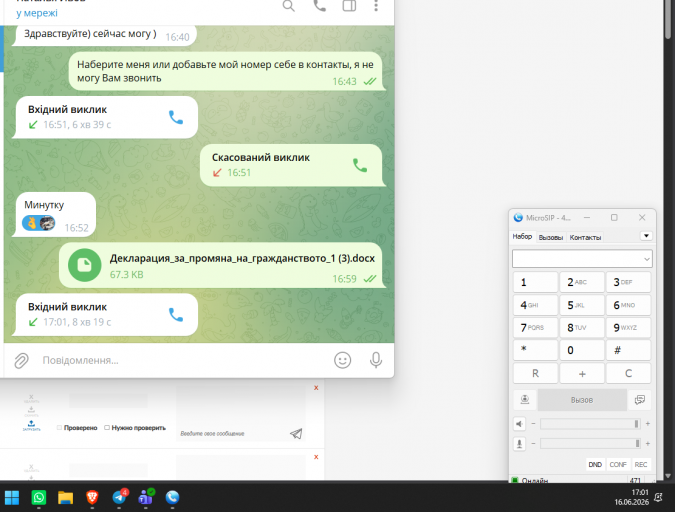
Task: Start a Telegram call with the header phone icon
Action: tap(319, 6)
